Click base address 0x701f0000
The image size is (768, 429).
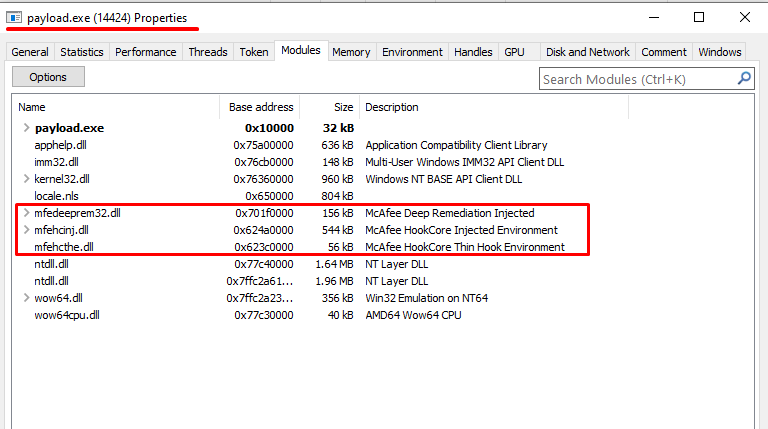pyautogui.click(x=264, y=213)
